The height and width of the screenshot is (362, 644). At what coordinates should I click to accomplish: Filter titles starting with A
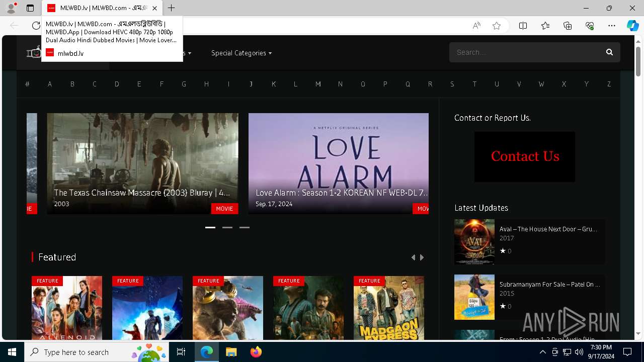click(50, 84)
